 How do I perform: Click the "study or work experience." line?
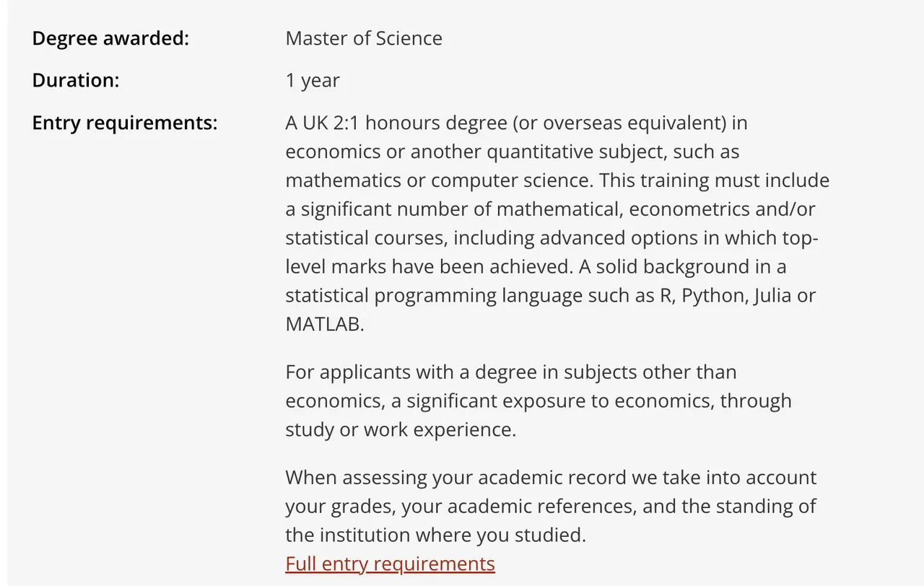[x=401, y=429]
